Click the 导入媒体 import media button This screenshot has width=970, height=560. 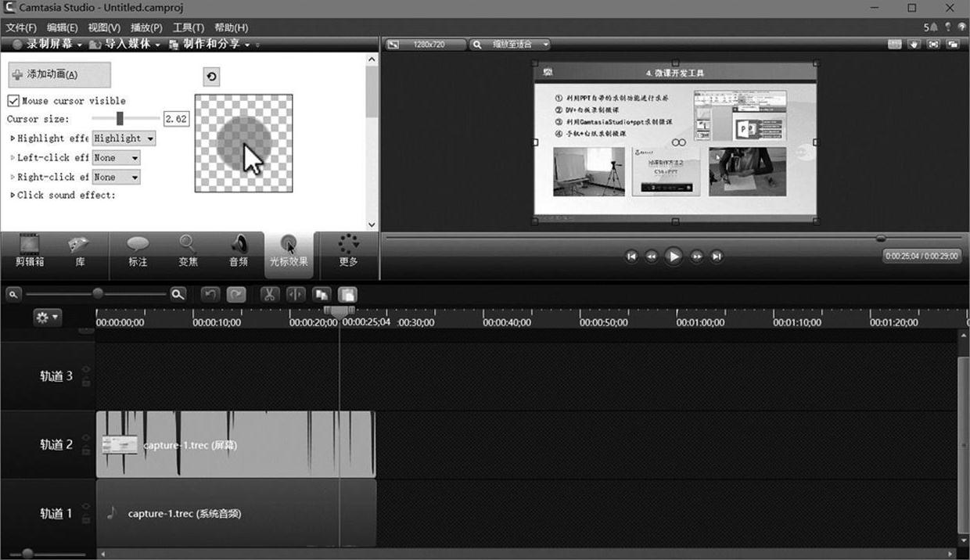click(125, 45)
